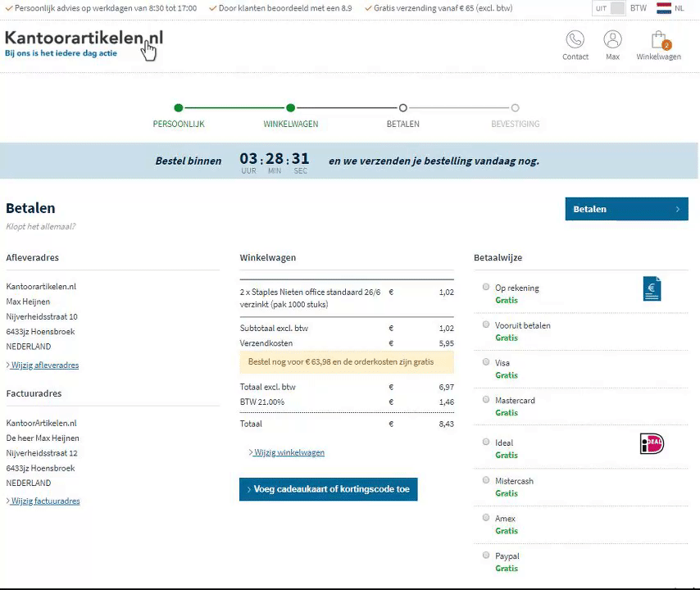Click 'Door klanten beoordeeld met een 8.9'
Viewport: 700px width, 590px height.
[280, 8]
